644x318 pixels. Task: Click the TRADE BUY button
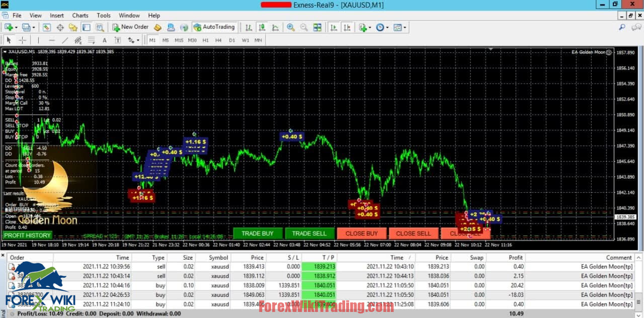pos(258,233)
